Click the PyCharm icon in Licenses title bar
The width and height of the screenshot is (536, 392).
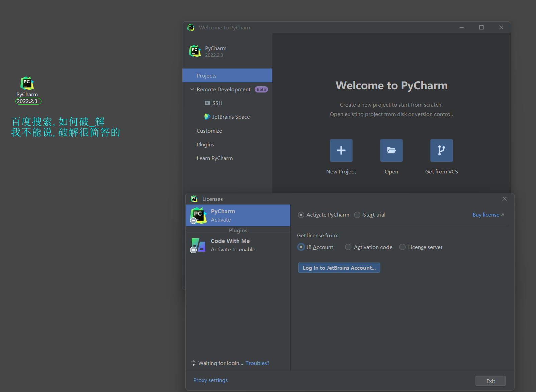pyautogui.click(x=194, y=199)
